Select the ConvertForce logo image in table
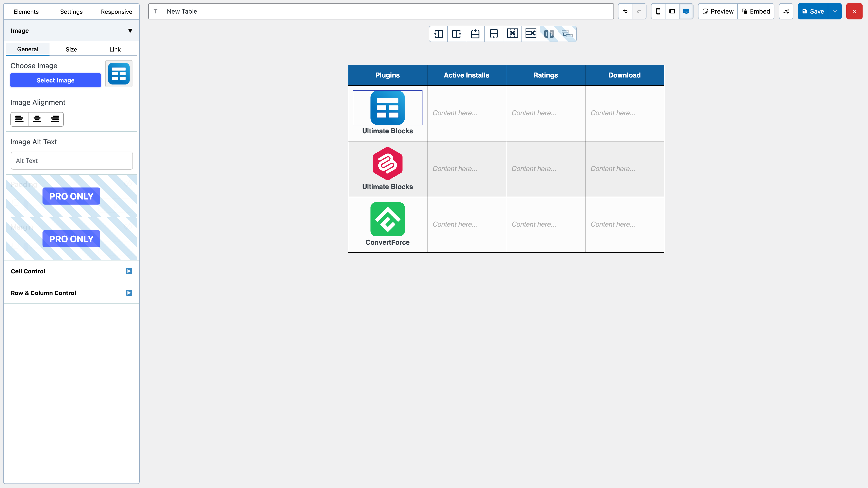 387,219
